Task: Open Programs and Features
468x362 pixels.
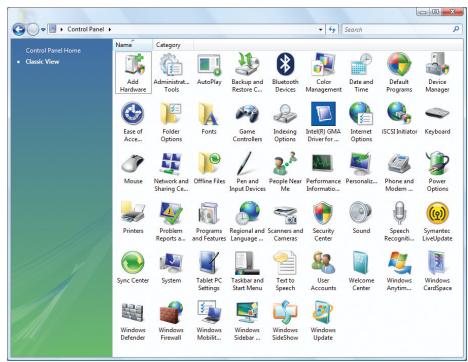Action: (209, 222)
